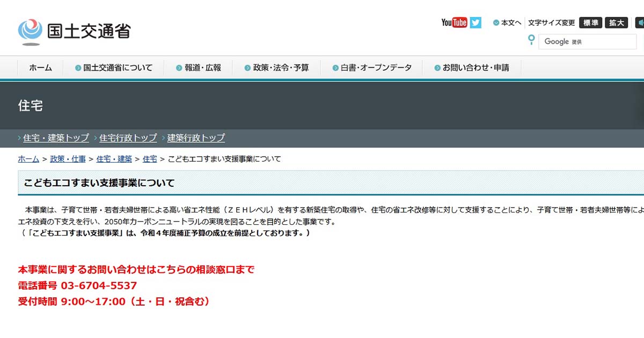The height and width of the screenshot is (338, 644).
Task: Click the speaker icon beside 拡大 button
Action: 640,23
